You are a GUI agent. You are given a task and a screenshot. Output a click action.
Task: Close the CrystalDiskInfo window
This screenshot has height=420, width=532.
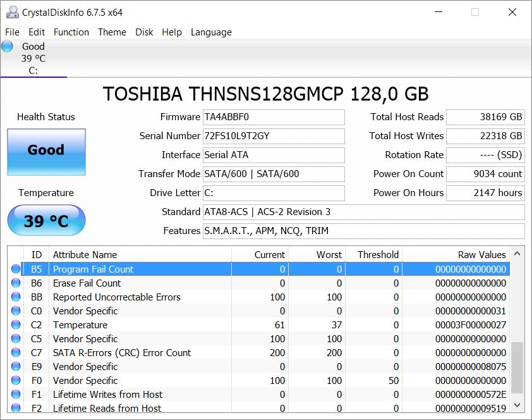point(512,12)
